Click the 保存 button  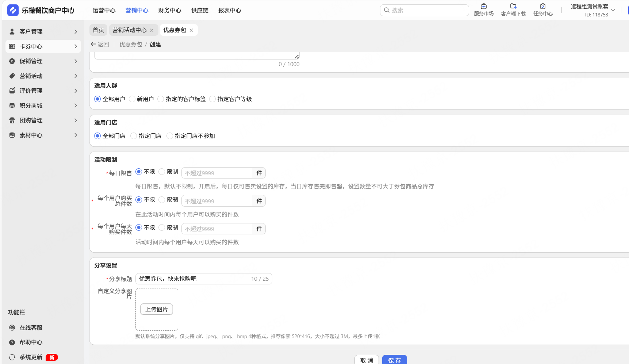(x=395, y=360)
